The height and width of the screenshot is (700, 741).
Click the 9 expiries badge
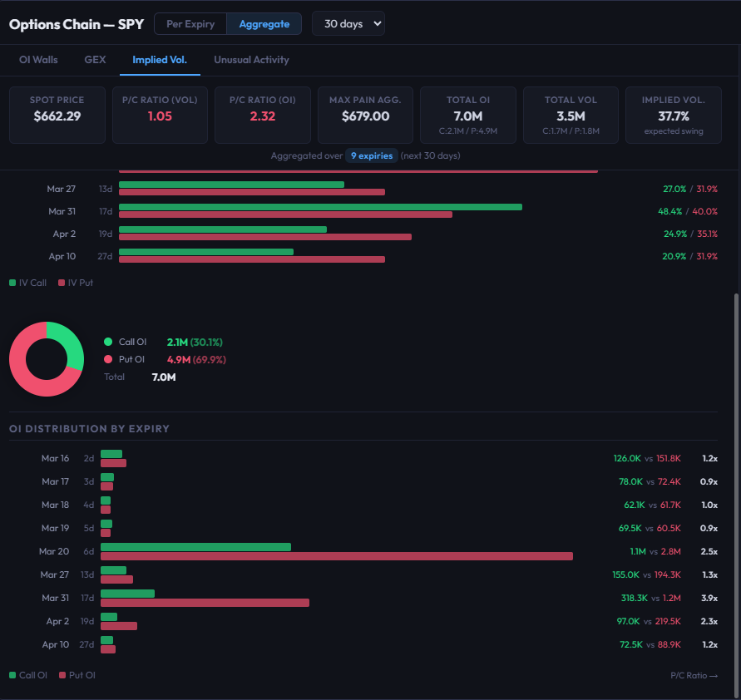click(372, 155)
